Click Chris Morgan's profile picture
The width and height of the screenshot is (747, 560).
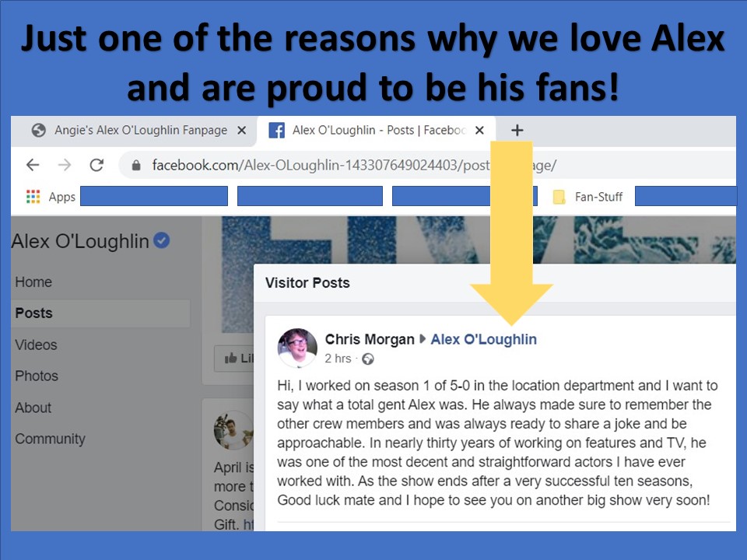pos(297,348)
